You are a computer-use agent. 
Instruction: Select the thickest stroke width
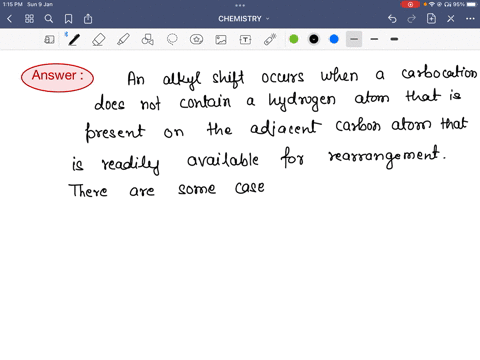coord(394,39)
